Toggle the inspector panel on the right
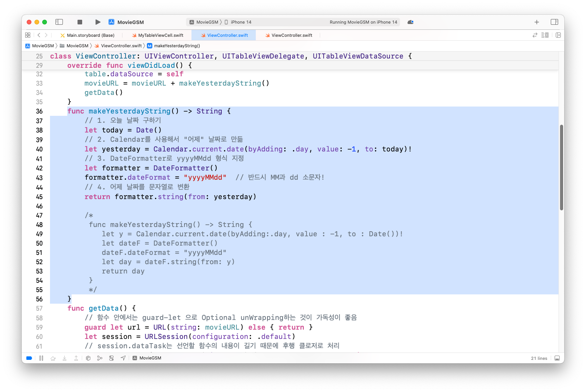The width and height of the screenshot is (586, 392). (x=555, y=22)
